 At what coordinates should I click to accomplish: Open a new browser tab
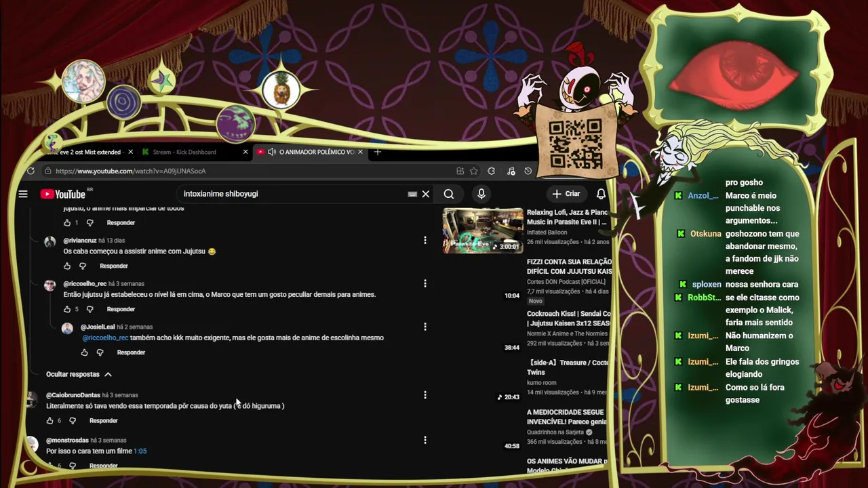coord(378,152)
